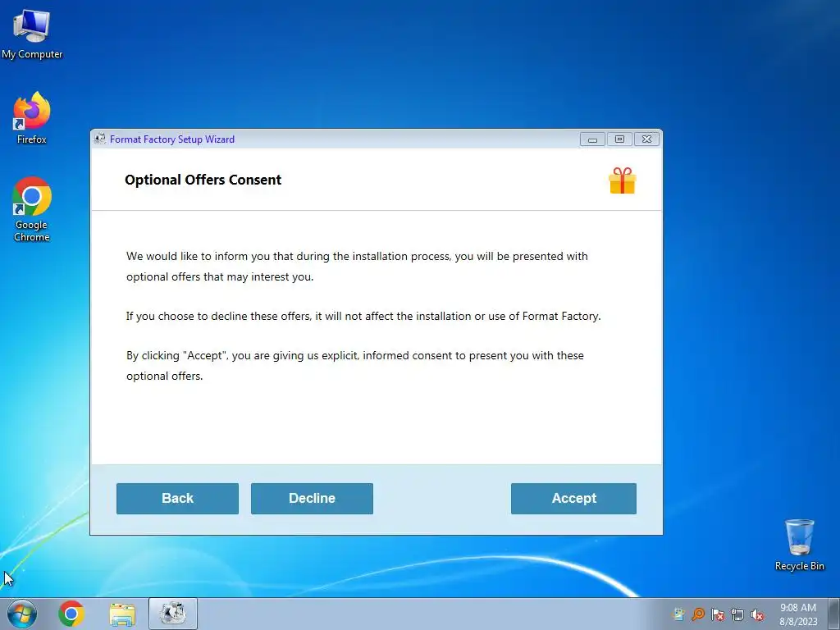The image size is (840, 630).
Task: Click the muted volume tray icon
Action: point(757,614)
